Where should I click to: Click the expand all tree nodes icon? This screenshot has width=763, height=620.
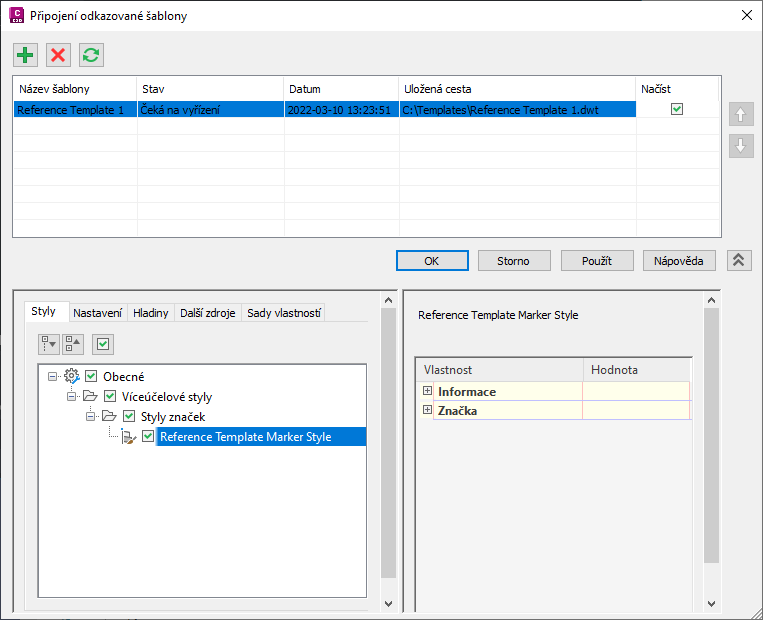point(49,344)
